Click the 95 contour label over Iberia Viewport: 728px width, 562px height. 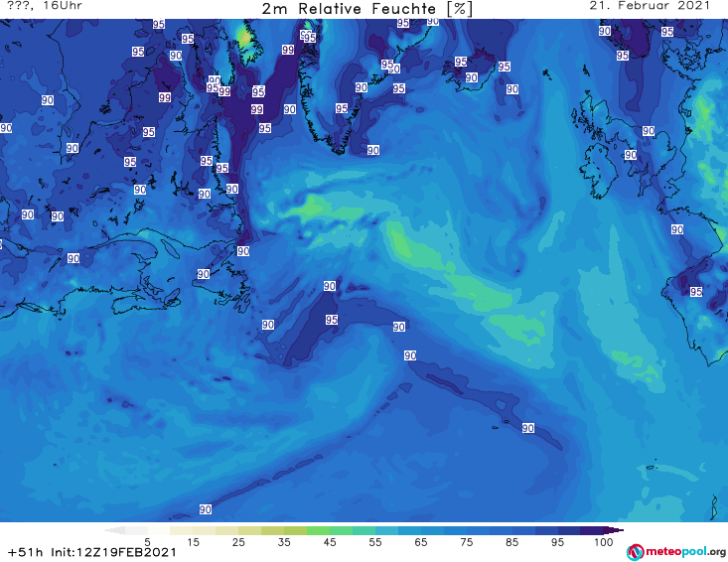click(696, 292)
